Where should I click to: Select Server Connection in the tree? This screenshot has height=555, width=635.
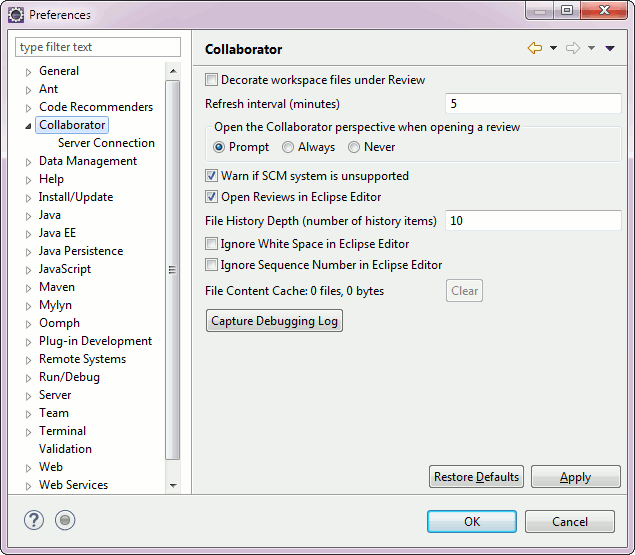pyautogui.click(x=106, y=143)
